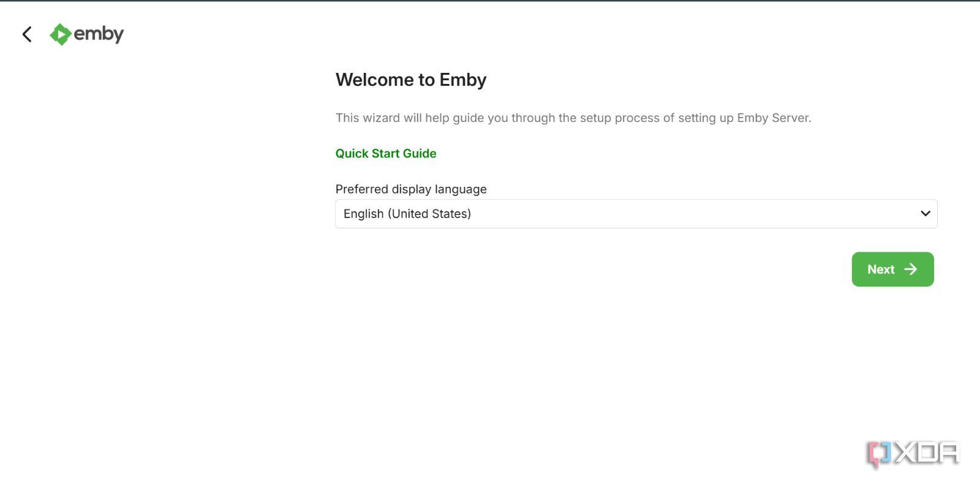Click Next to continue the setup wizard
980x490 pixels.
892,269
